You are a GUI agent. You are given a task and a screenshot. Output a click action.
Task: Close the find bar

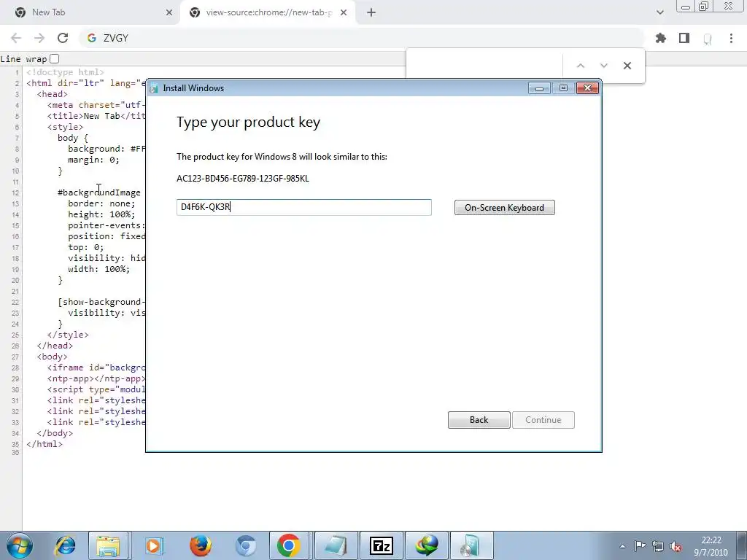[x=627, y=66]
